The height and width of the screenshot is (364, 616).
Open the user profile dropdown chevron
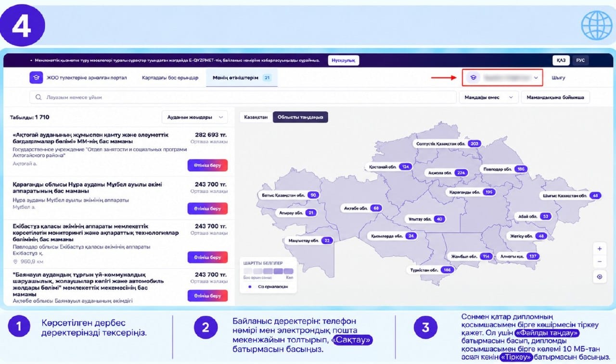[536, 77]
